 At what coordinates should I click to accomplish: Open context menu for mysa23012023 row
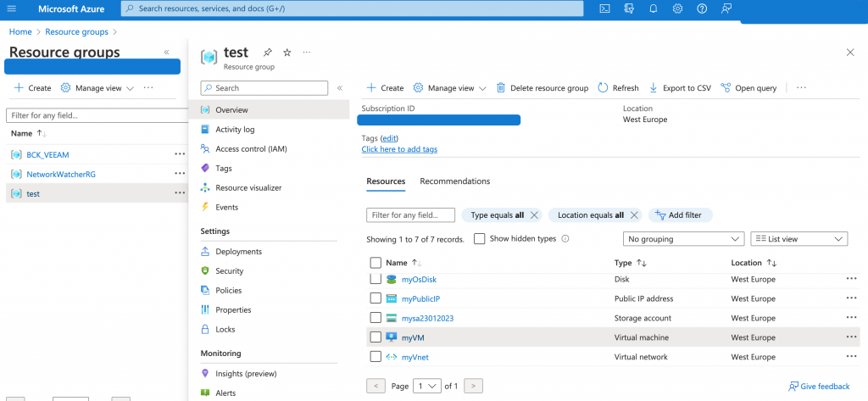pos(851,317)
